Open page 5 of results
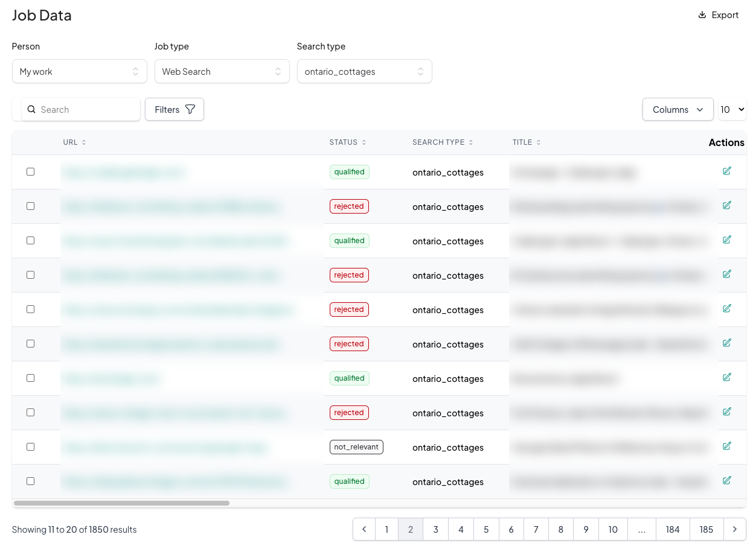This screenshot has height=546, width=756. (486, 529)
